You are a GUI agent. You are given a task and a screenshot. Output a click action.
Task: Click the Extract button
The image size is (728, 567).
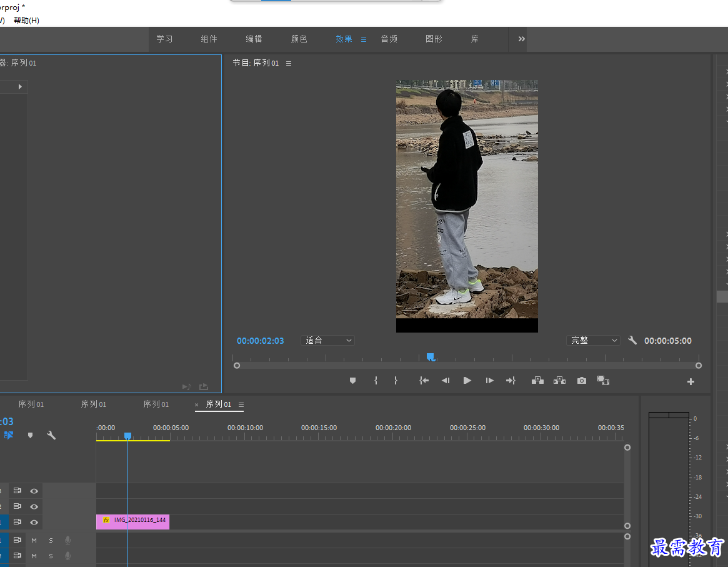pos(559,381)
